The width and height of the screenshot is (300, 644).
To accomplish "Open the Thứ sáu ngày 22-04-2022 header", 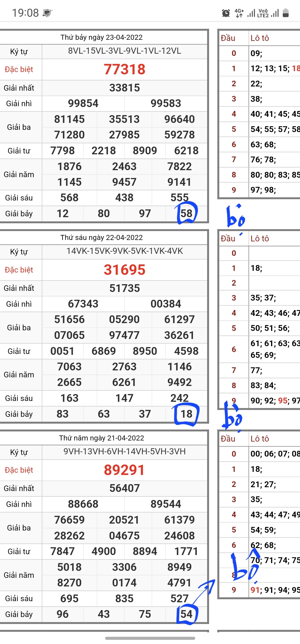I will 101,237.
